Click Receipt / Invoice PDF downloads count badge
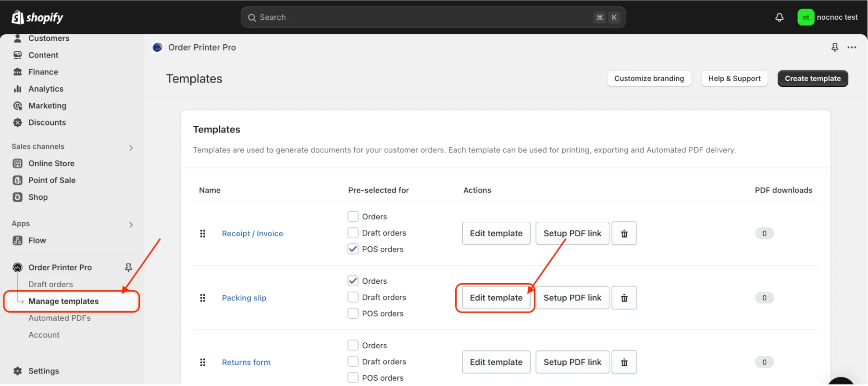868x386 pixels. click(764, 234)
